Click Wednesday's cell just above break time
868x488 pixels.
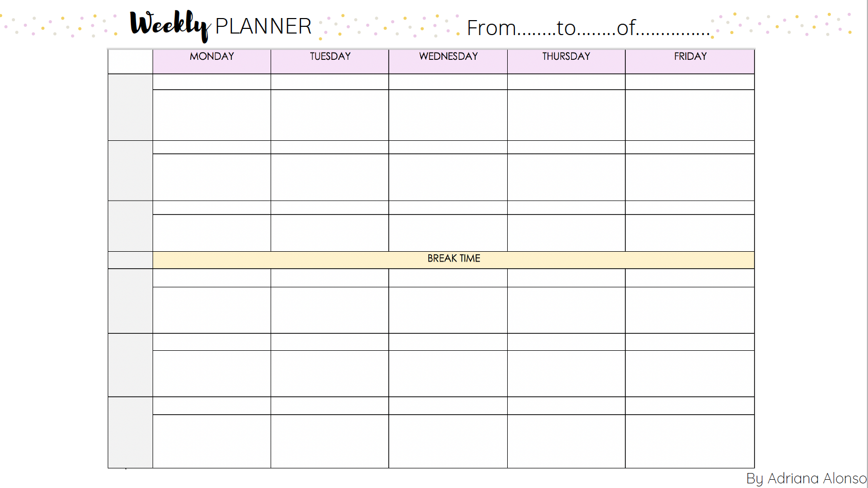448,233
